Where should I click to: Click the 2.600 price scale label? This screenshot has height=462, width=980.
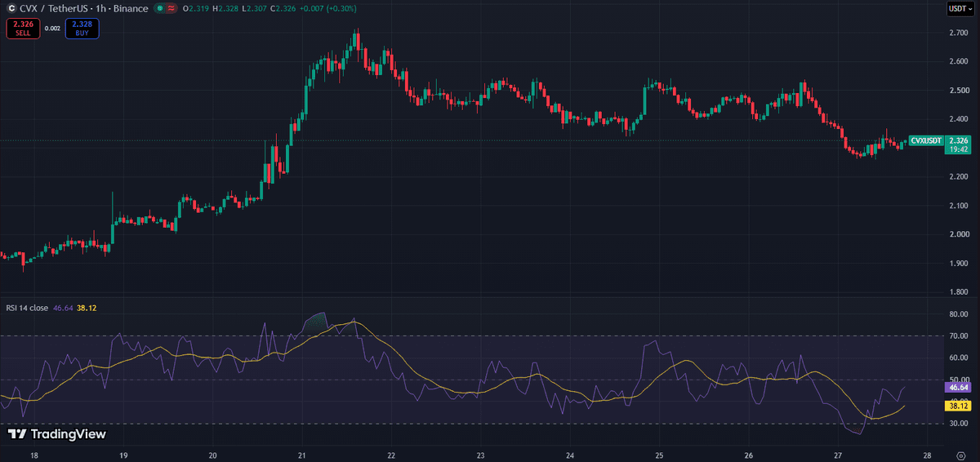coord(959,62)
